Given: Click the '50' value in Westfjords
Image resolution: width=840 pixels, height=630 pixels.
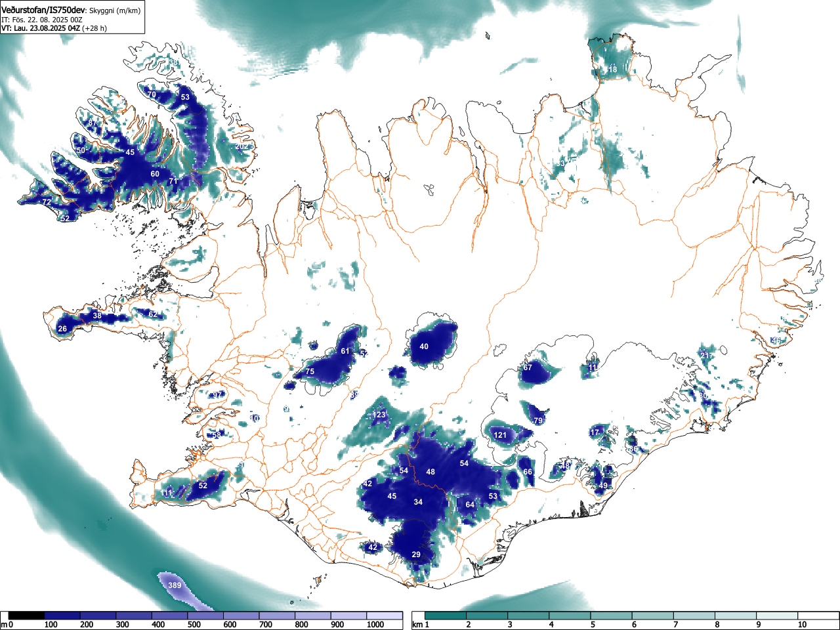Looking at the screenshot, I should 81,150.
